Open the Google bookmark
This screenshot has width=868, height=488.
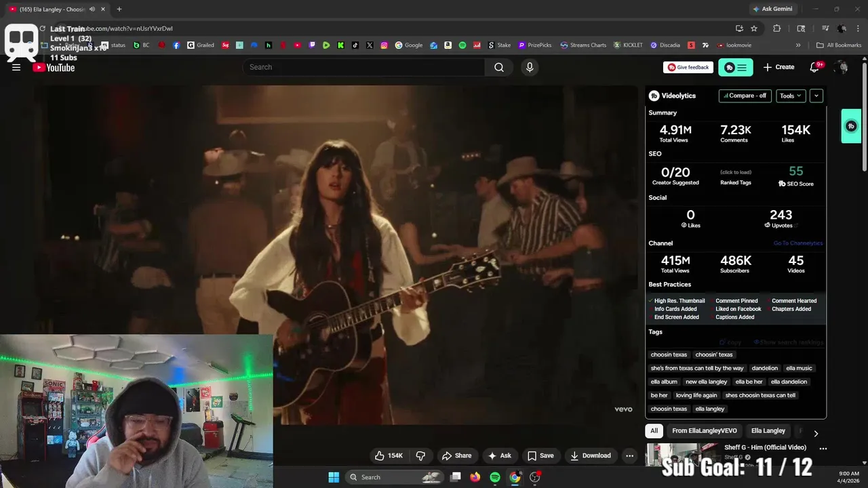point(409,45)
